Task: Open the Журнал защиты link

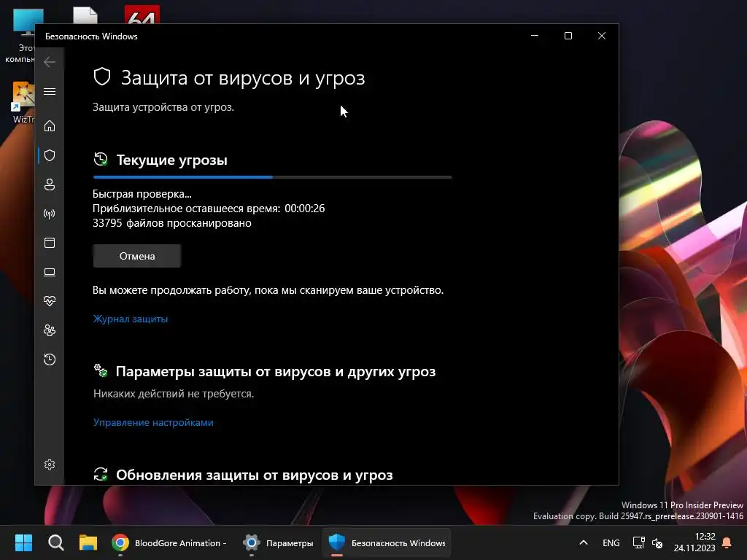Action: (131, 319)
